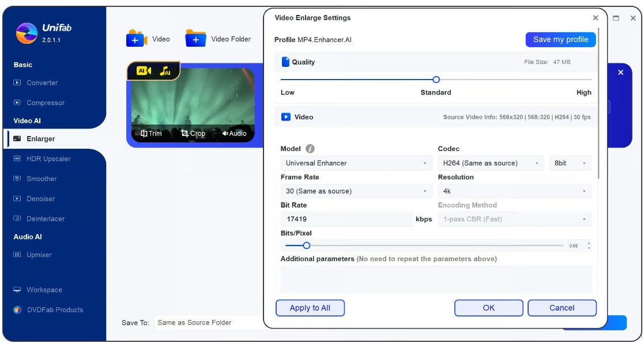Click the Source Video Info text
Screen dimensions: 644x343
[517, 117]
